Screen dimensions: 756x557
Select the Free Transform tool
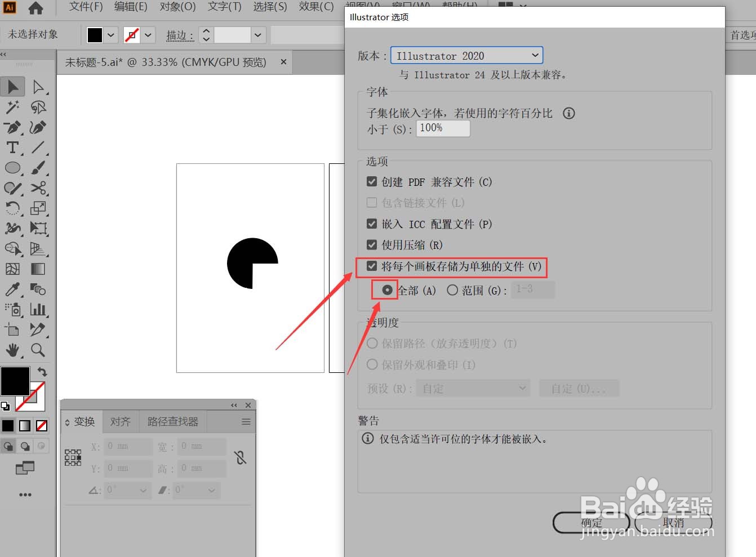[38, 229]
